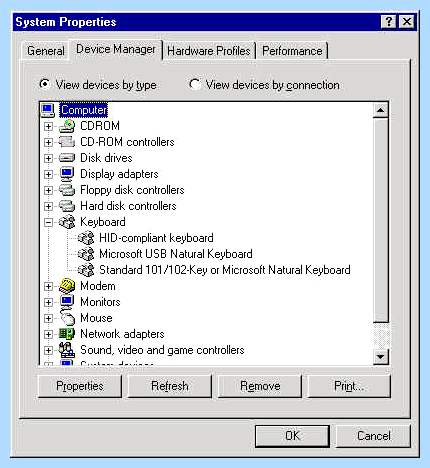Close the System Properties dialog

[407, 22]
